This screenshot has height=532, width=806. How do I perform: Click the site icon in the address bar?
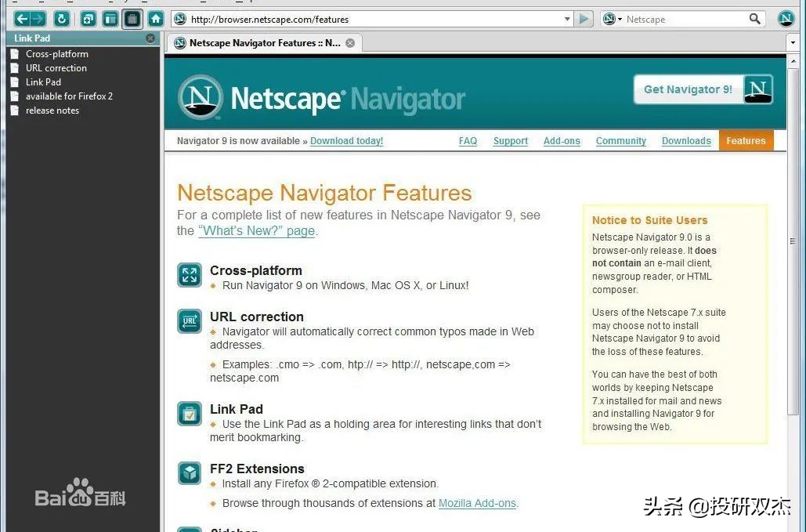(x=180, y=20)
